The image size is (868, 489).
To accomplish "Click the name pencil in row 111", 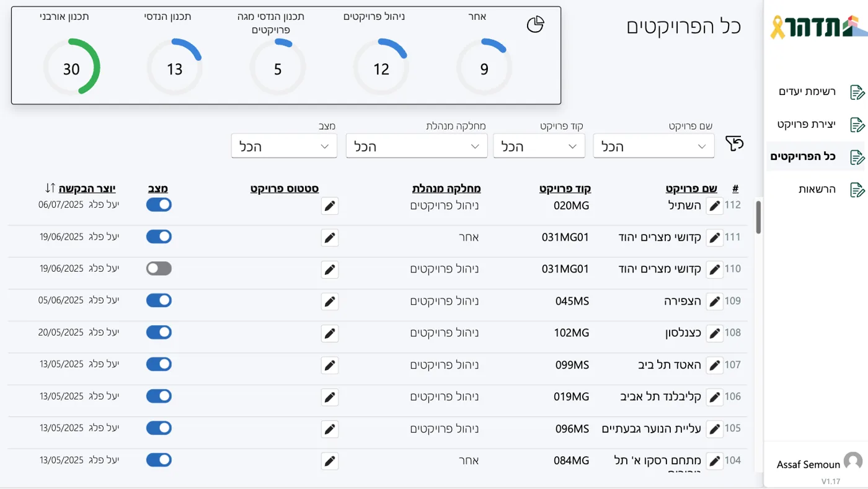I will (715, 238).
